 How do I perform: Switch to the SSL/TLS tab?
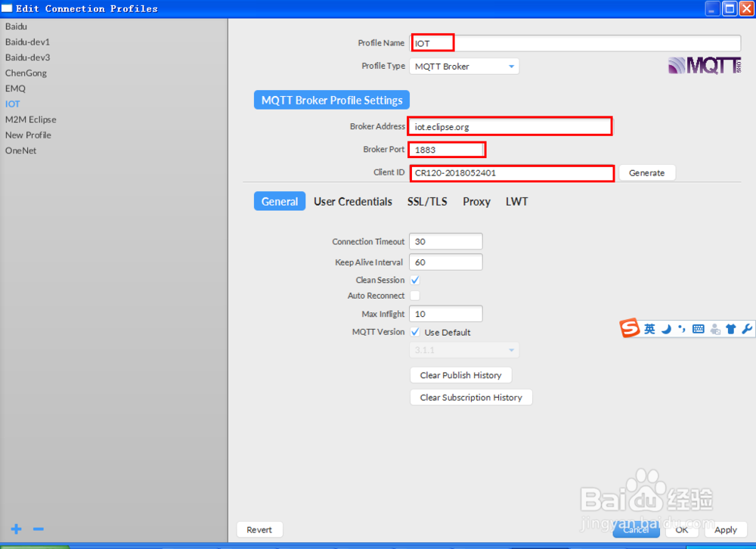[427, 201]
